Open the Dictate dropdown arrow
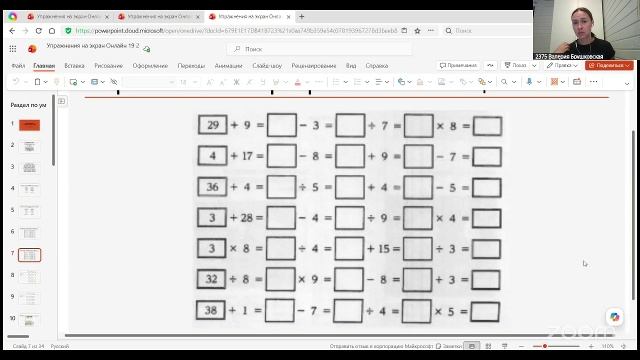The image size is (640, 360). tap(539, 82)
